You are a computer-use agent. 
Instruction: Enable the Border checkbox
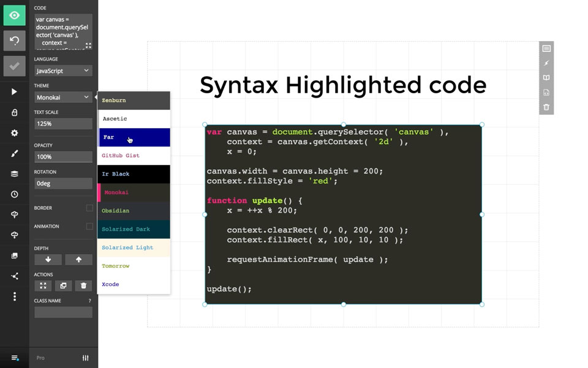coord(89,208)
